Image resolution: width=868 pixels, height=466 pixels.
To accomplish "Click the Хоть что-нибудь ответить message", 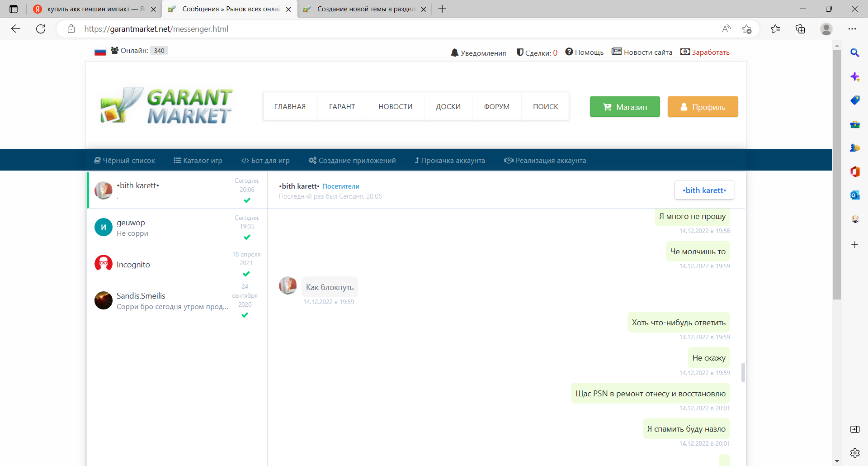I will tap(679, 323).
